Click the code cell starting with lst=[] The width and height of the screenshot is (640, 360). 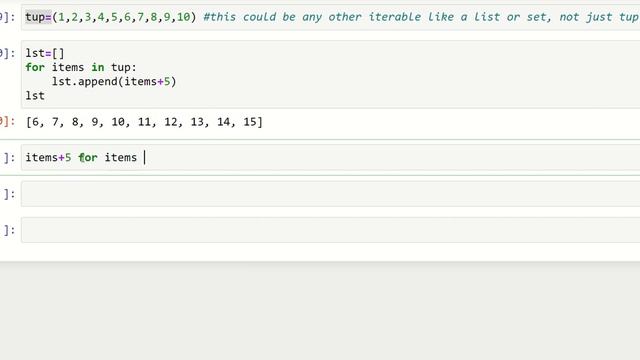pos(331,74)
